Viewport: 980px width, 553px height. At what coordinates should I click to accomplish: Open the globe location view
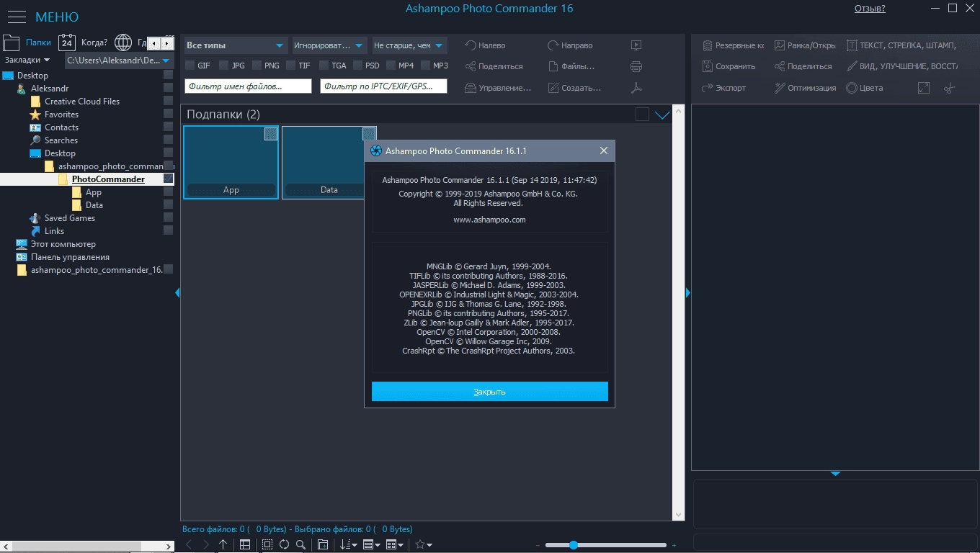(x=123, y=42)
